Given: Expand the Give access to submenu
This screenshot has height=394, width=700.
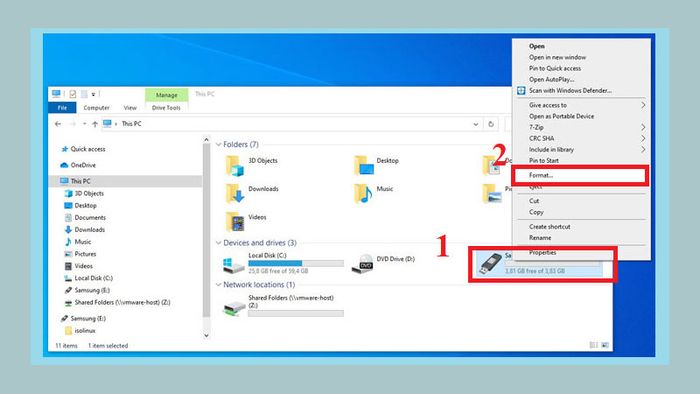Looking at the screenshot, I should pyautogui.click(x=643, y=105).
